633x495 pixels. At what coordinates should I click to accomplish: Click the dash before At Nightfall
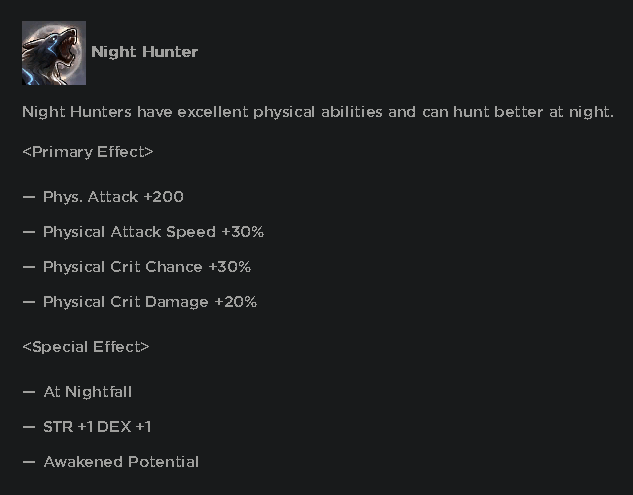[28, 392]
